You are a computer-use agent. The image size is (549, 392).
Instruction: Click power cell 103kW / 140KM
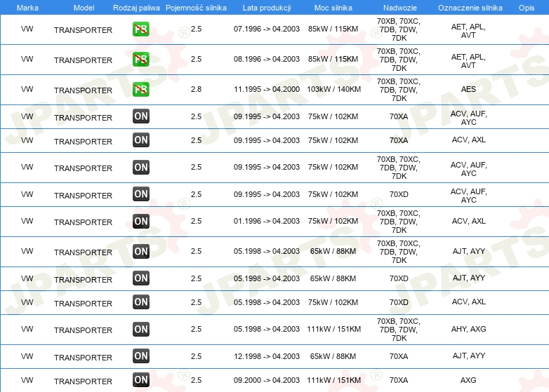pyautogui.click(x=333, y=89)
